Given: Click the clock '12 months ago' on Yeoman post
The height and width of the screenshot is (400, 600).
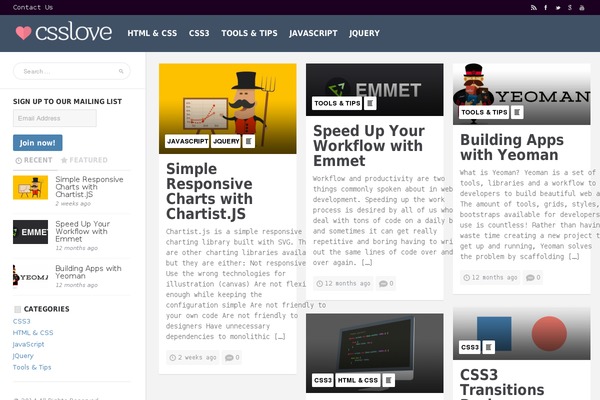Looking at the screenshot, I should point(490,278).
